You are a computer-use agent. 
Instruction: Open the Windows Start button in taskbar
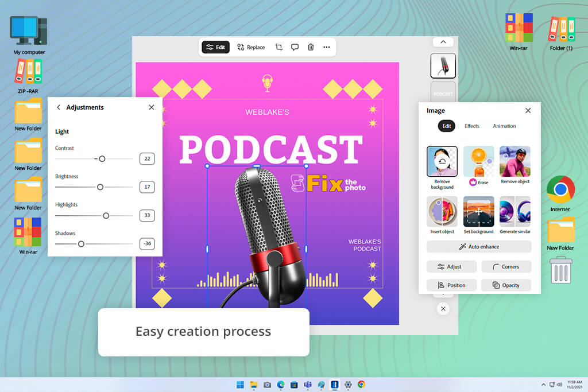tap(240, 385)
